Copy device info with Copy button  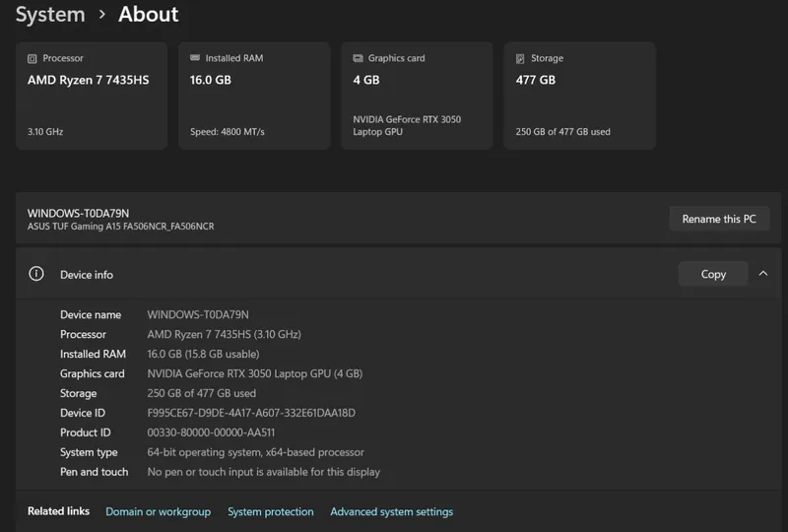713,274
